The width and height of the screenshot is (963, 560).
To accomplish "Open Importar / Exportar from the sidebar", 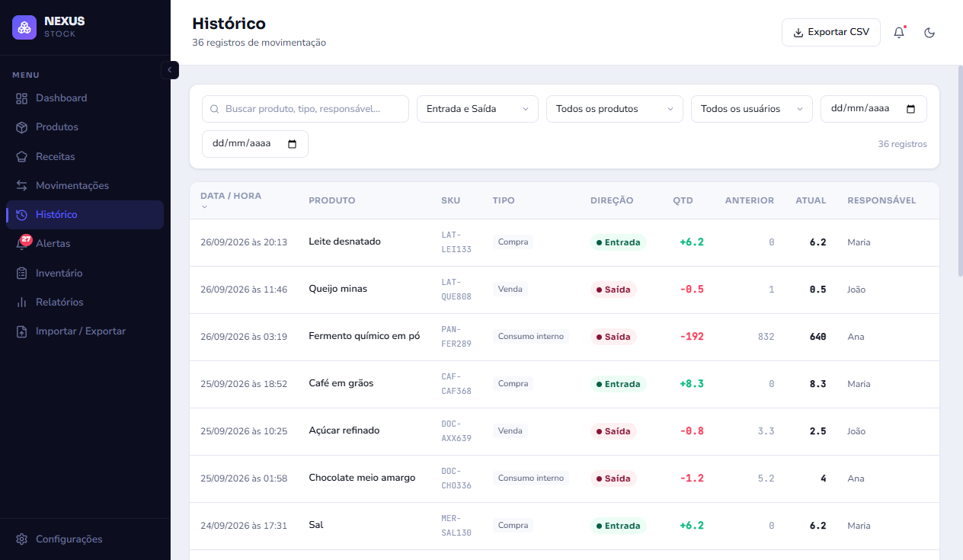I will 85,331.
